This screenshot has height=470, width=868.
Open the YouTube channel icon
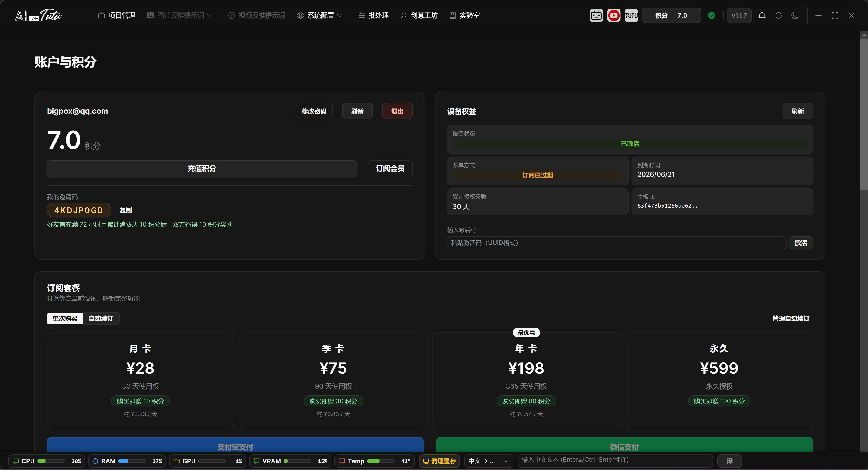614,16
